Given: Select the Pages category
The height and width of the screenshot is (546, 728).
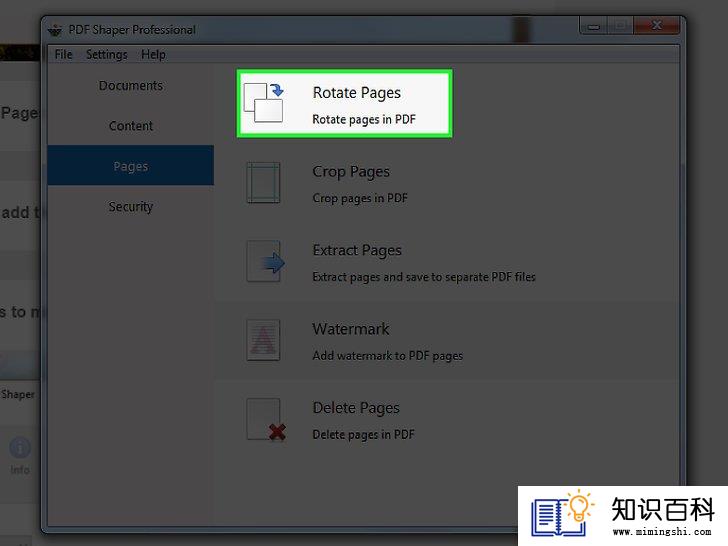Looking at the screenshot, I should [131, 166].
